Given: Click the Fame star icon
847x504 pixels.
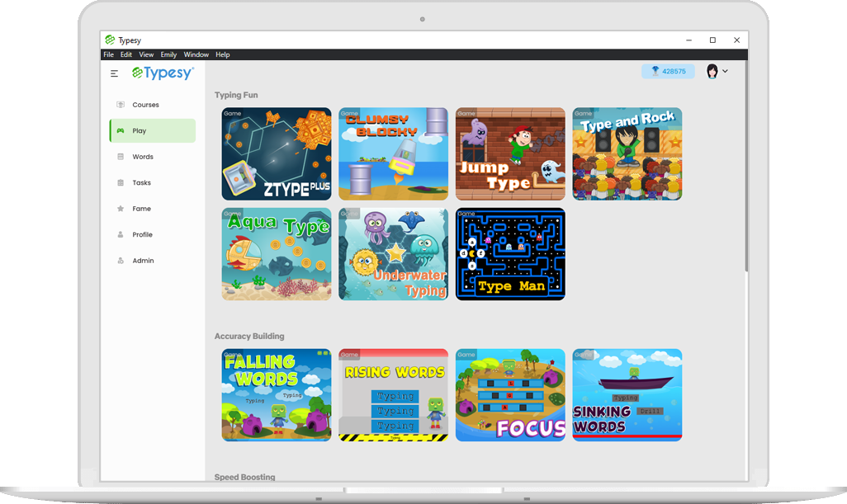Looking at the screenshot, I should (x=121, y=209).
